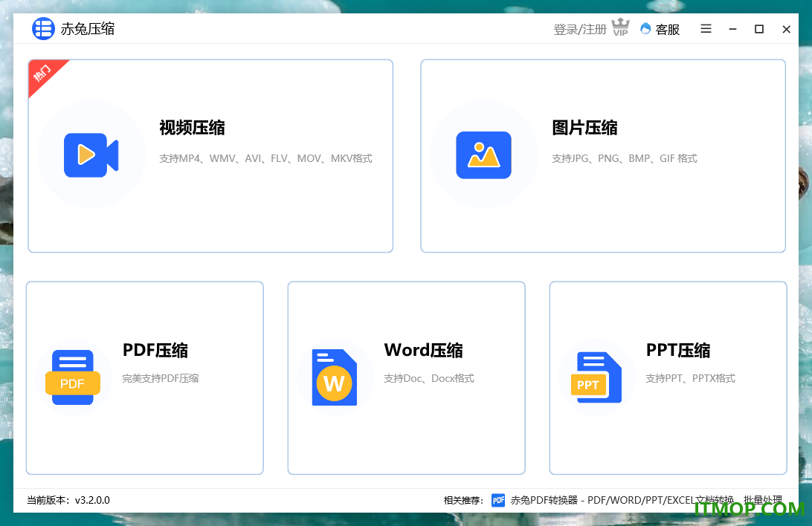
Task: Click the 赤兔压缩 app logo icon
Action: [x=43, y=28]
